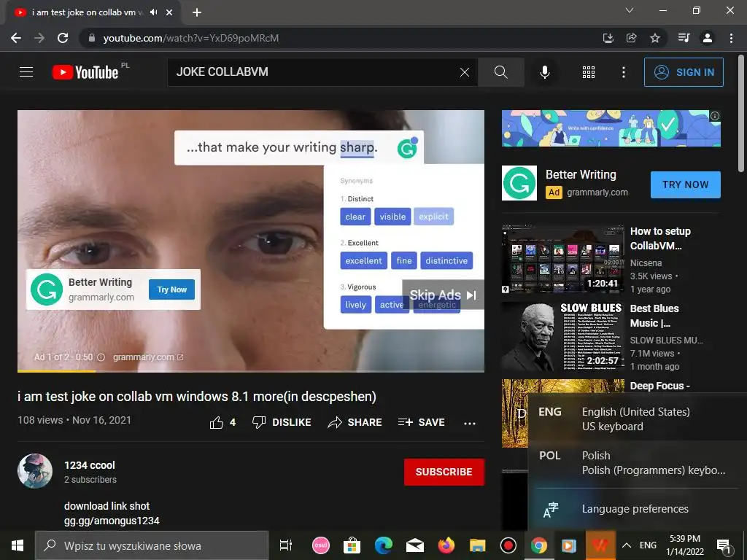Open ad info icon beside Ad timer
747x560 pixels.
101,357
